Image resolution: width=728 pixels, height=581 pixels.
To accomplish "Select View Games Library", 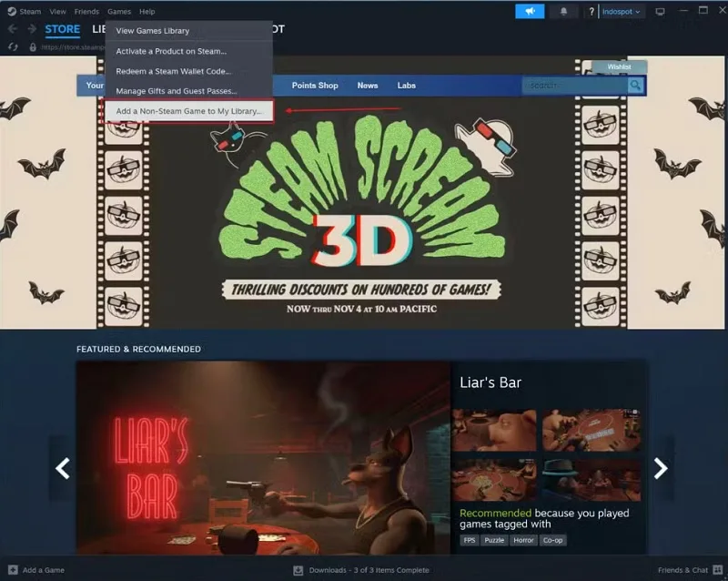I will pos(189,31).
